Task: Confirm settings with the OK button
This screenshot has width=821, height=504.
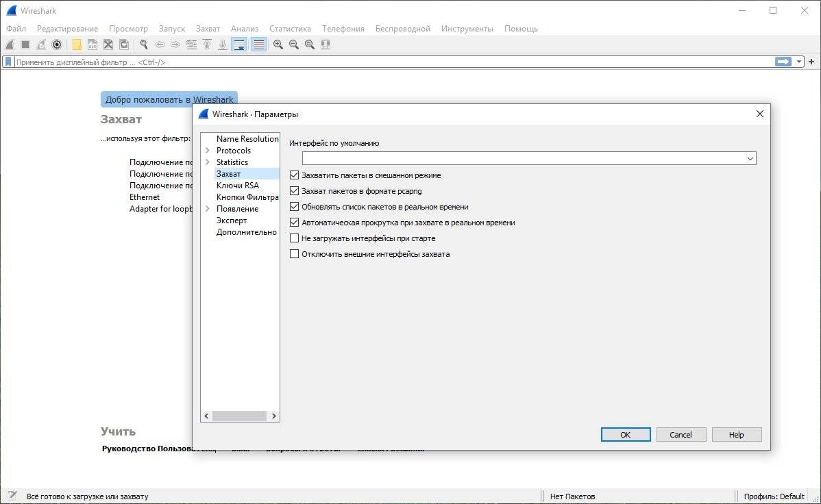Action: [x=626, y=434]
